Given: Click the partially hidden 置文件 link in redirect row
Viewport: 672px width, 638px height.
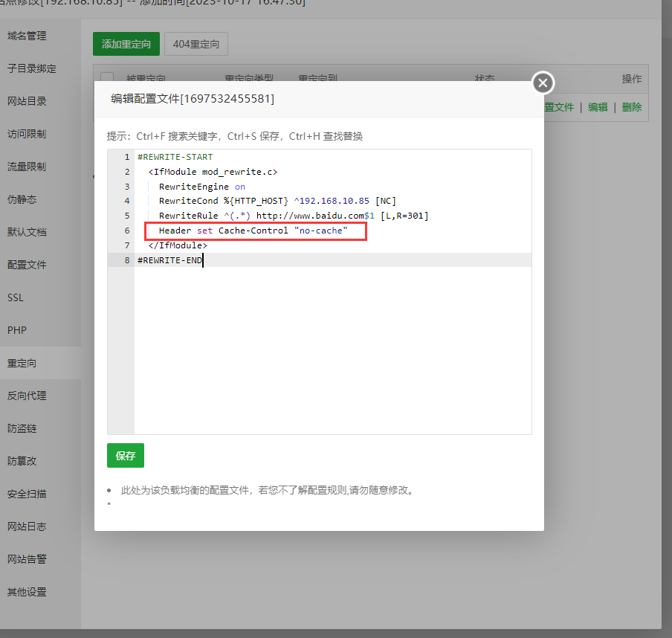Looking at the screenshot, I should (559, 107).
